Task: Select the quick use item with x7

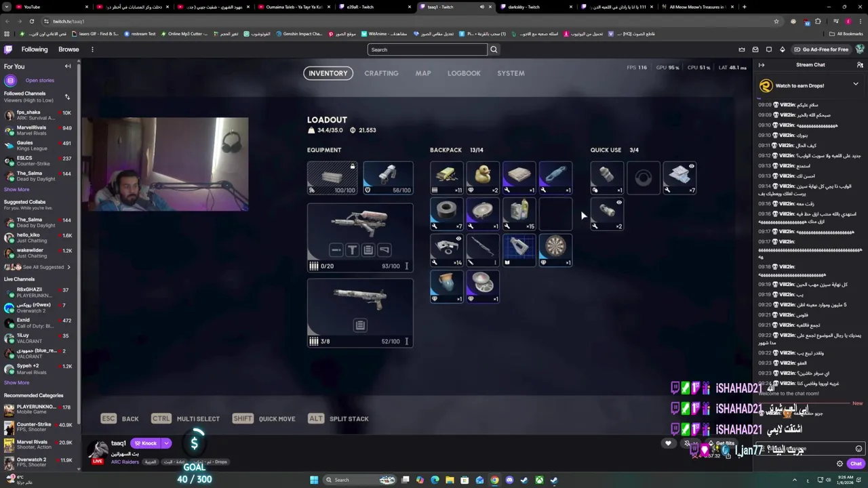Action: pyautogui.click(x=679, y=178)
